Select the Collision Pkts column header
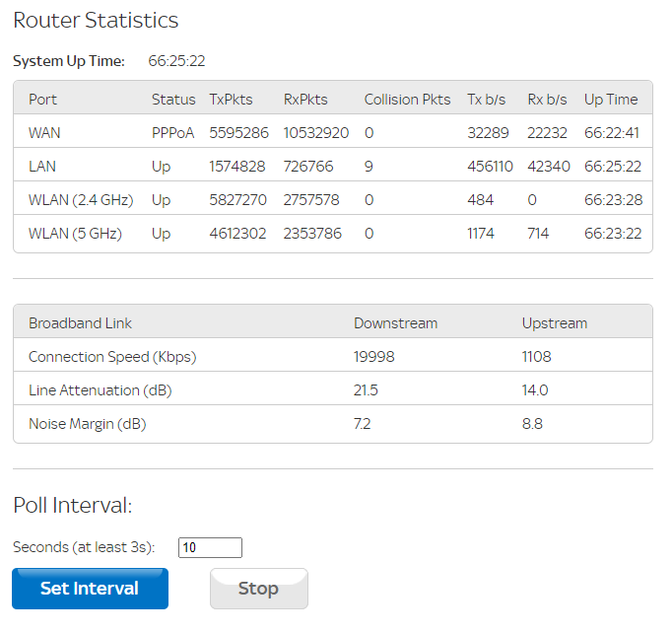 (x=407, y=100)
